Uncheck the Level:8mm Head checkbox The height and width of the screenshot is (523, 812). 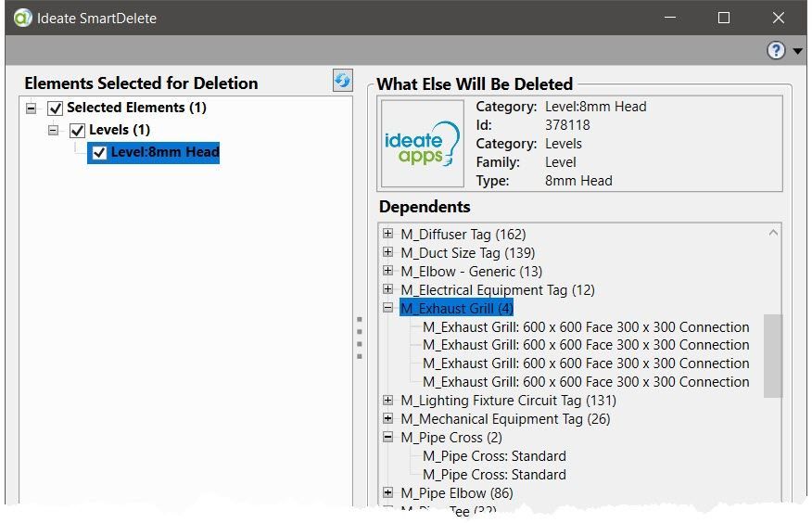[x=99, y=153]
